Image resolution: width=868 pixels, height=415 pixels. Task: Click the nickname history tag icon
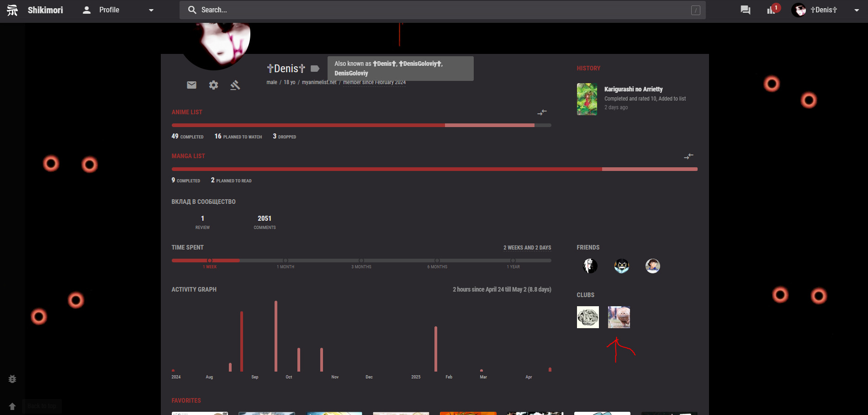[315, 69]
